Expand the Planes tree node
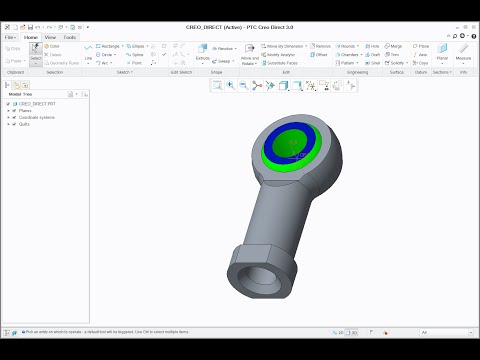 pyautogui.click(x=8, y=111)
